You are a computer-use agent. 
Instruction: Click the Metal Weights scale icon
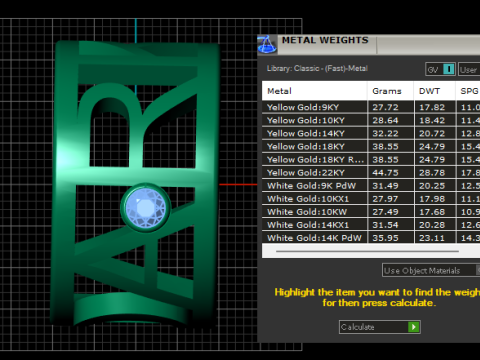267,44
